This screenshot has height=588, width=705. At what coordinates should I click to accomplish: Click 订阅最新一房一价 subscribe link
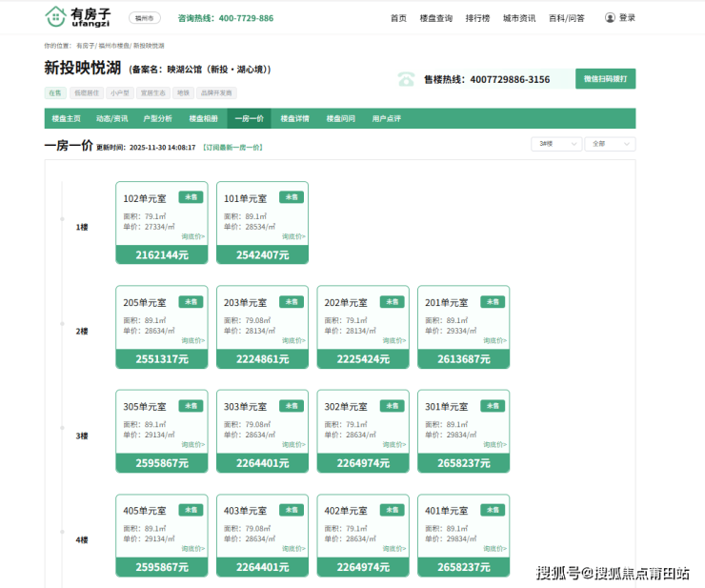[x=232, y=148]
